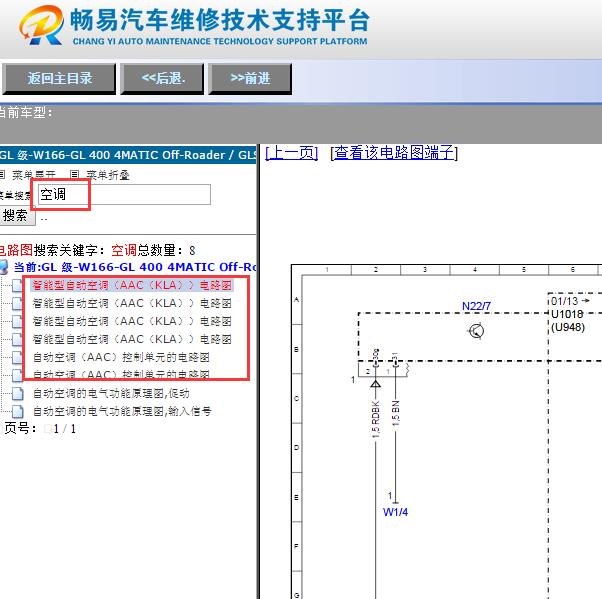602x599 pixels.
Task: Click the document icon beside the first 自动空调 (AAC) 控制单元 entry
Action: 17,357
